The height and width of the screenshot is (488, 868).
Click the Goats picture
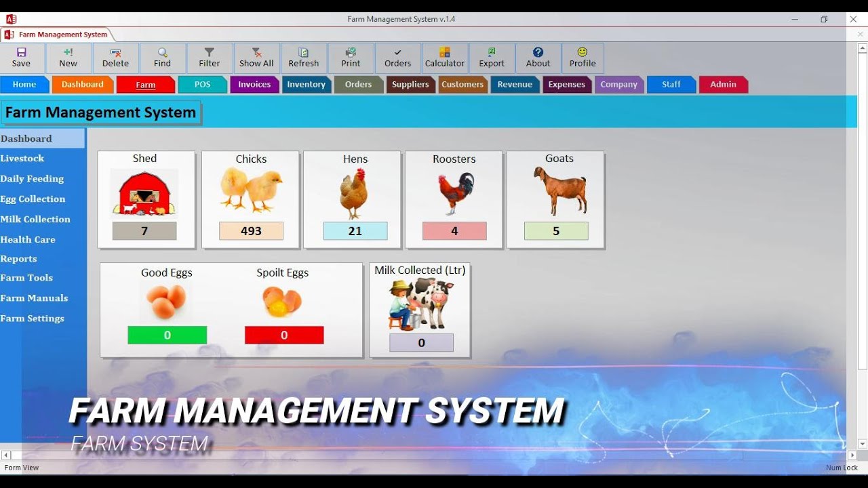click(x=560, y=191)
